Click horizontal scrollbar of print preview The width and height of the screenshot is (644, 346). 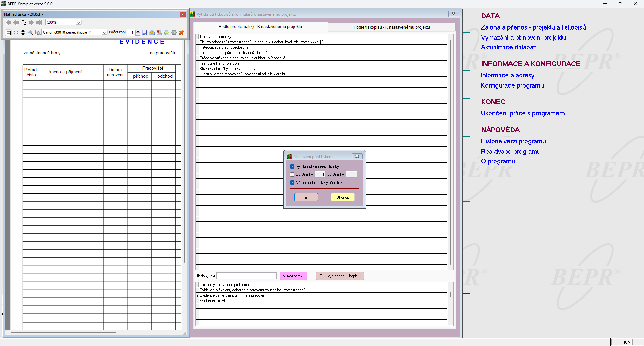pyautogui.click(x=64, y=333)
